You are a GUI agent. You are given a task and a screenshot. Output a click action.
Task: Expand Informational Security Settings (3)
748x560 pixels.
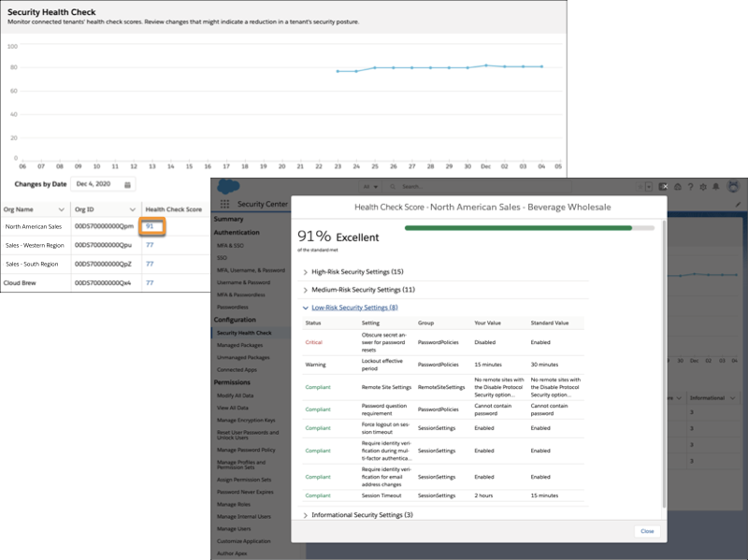(x=358, y=515)
